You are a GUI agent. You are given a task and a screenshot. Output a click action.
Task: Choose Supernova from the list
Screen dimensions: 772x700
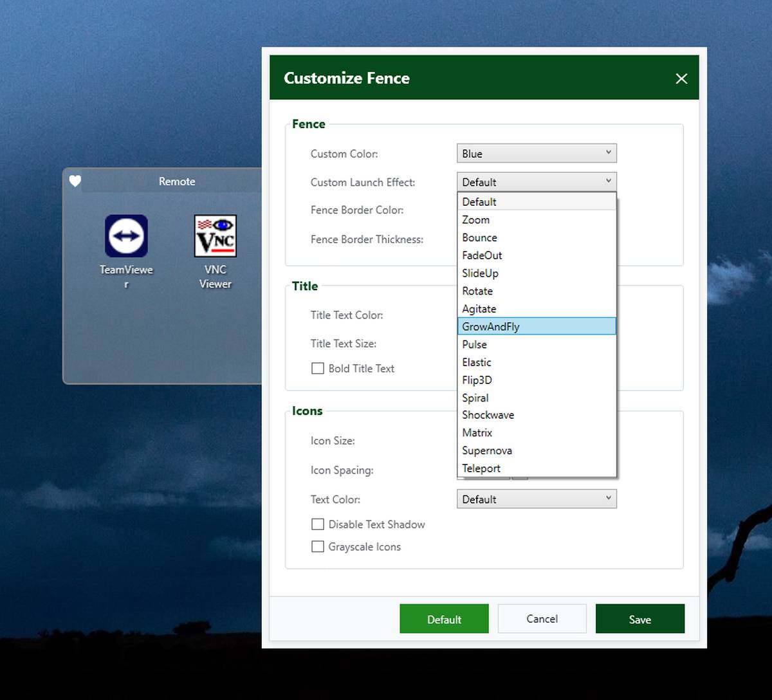(537, 451)
